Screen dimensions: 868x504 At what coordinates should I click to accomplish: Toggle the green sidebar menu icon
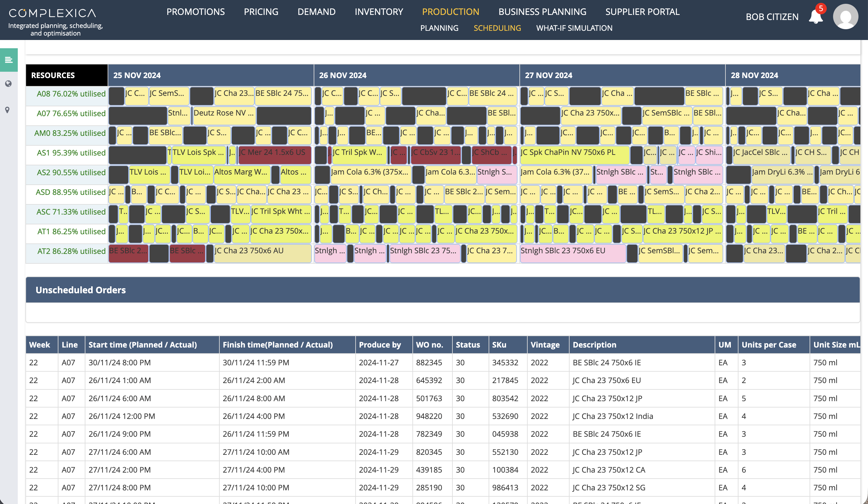click(x=9, y=60)
